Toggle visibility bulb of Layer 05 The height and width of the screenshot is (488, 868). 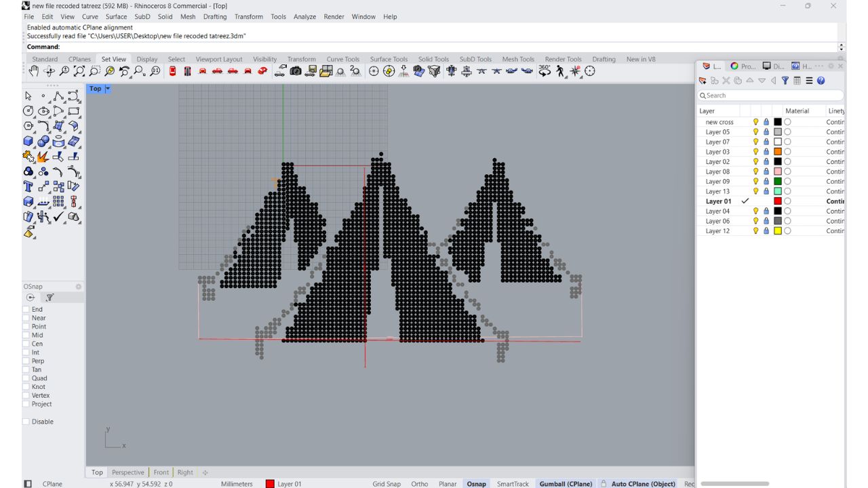pos(756,132)
